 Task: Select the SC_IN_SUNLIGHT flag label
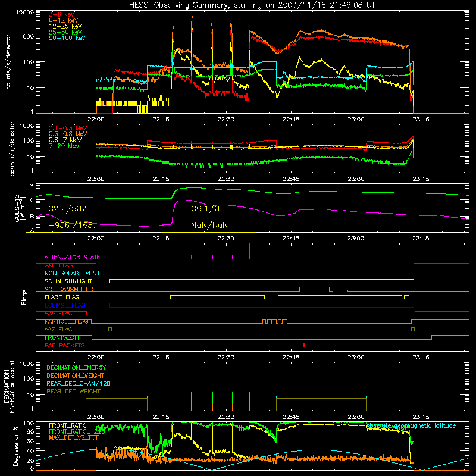68,281
